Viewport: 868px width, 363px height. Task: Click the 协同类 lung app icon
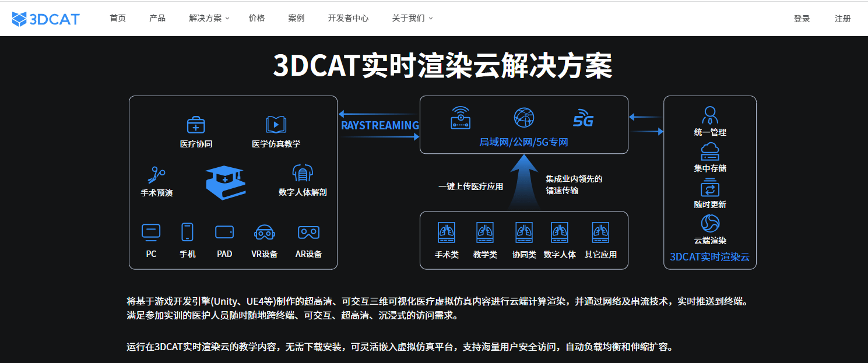pos(524,233)
